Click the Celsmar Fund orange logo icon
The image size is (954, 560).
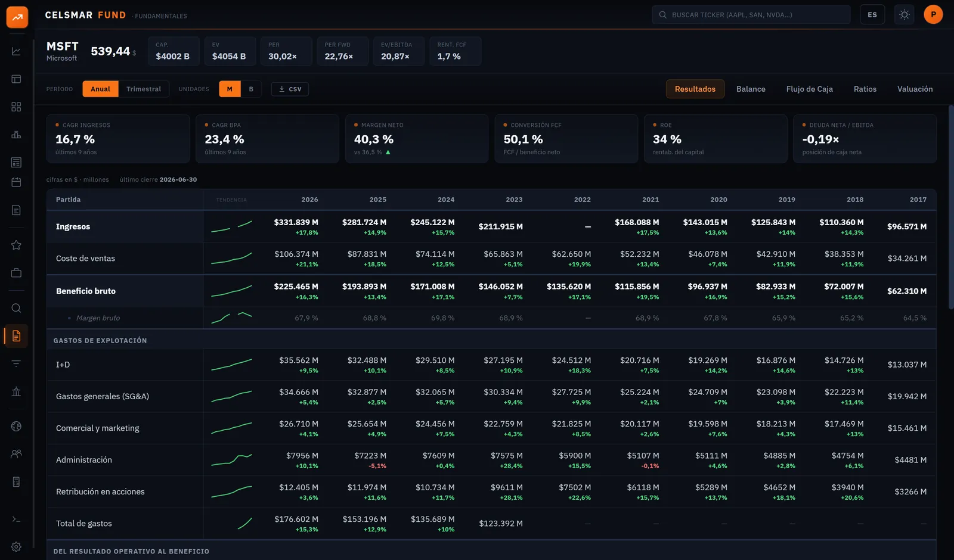click(x=17, y=17)
